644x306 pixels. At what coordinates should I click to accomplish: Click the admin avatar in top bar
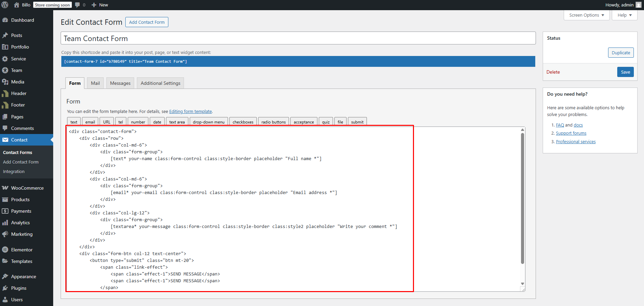coord(639,5)
